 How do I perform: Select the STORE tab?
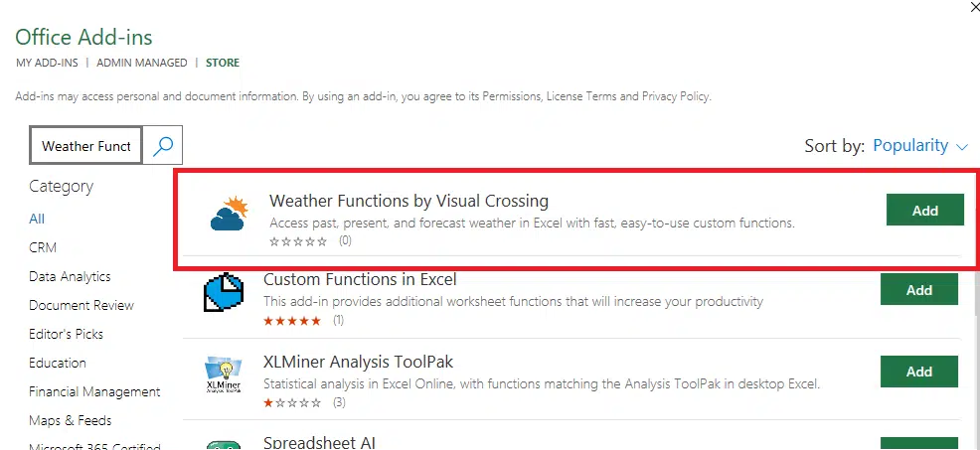click(x=223, y=63)
